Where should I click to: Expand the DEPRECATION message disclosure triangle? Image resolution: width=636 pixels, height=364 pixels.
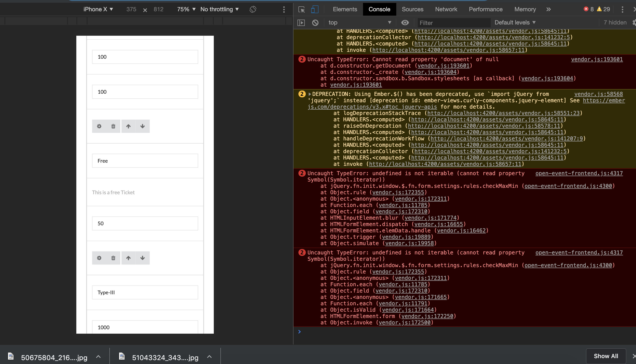coord(309,94)
